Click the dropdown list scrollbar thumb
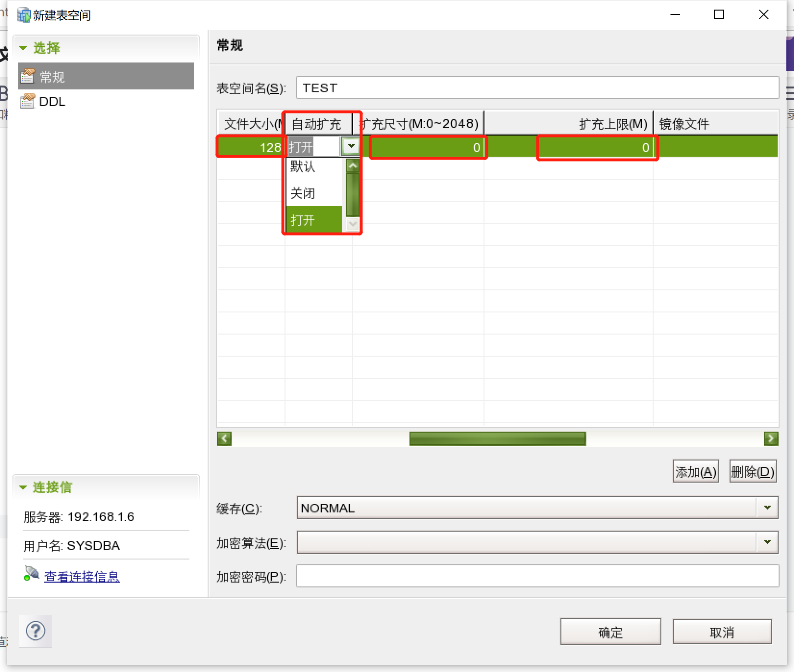 pos(353,195)
